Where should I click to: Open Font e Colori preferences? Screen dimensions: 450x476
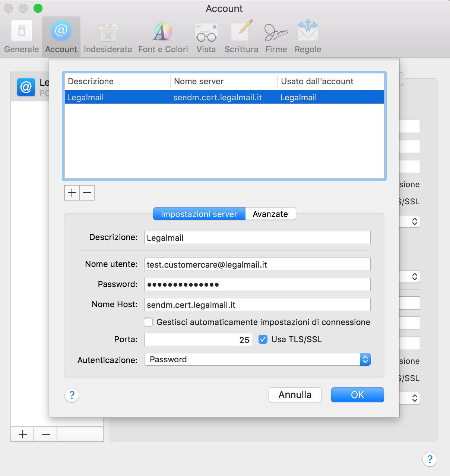coord(163,37)
